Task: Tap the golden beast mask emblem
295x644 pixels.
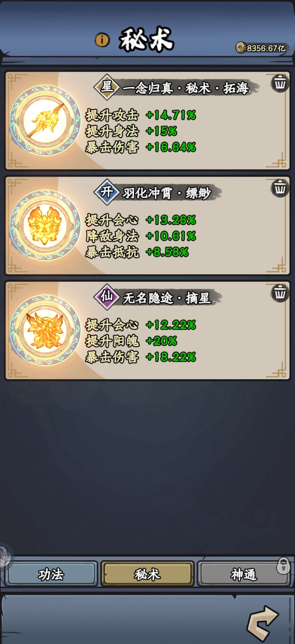Action: coord(45,225)
